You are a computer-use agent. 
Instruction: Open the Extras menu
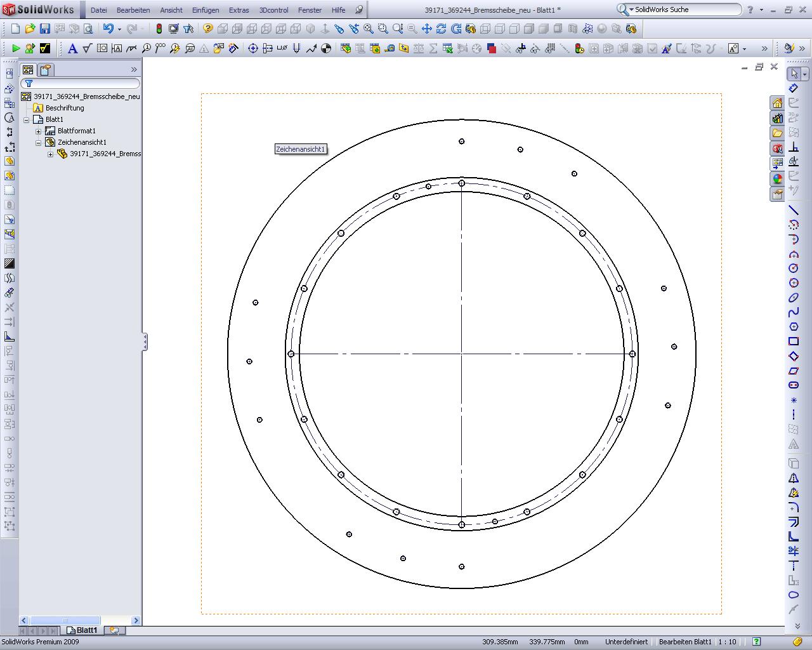click(239, 10)
